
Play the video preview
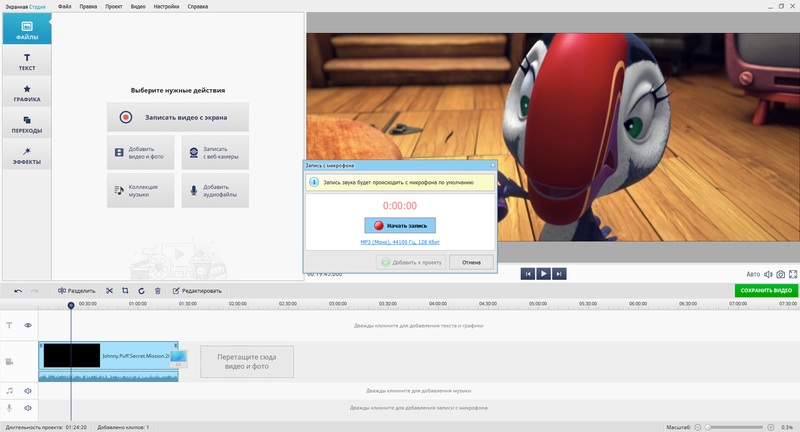click(x=543, y=274)
